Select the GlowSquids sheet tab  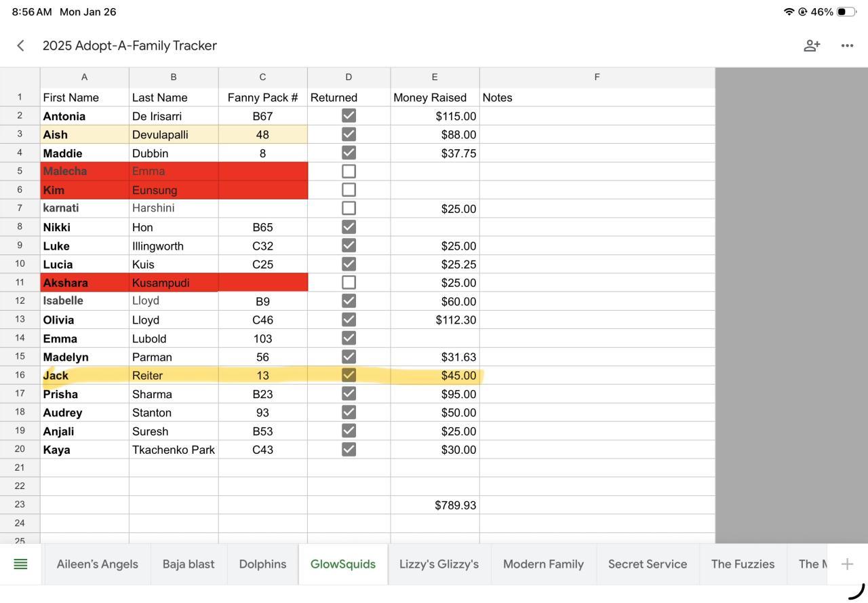click(x=343, y=564)
